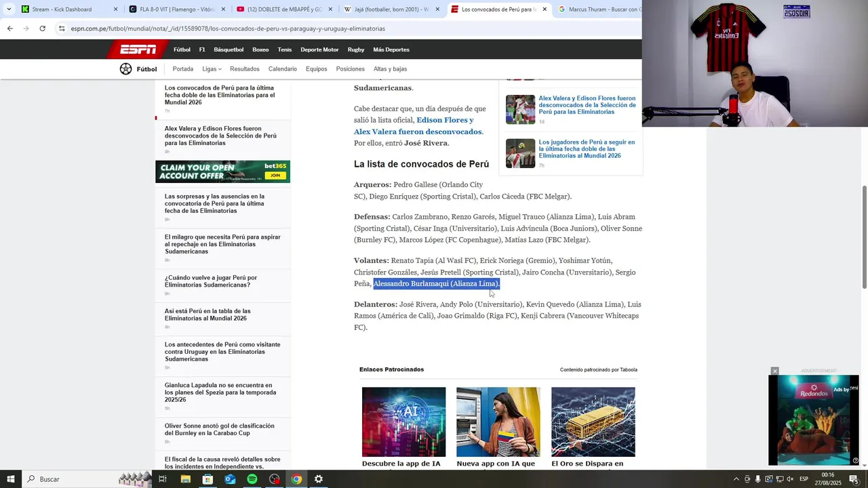Open Así está Perú en la tabla story
This screenshot has width=868, height=488.
(x=208, y=314)
